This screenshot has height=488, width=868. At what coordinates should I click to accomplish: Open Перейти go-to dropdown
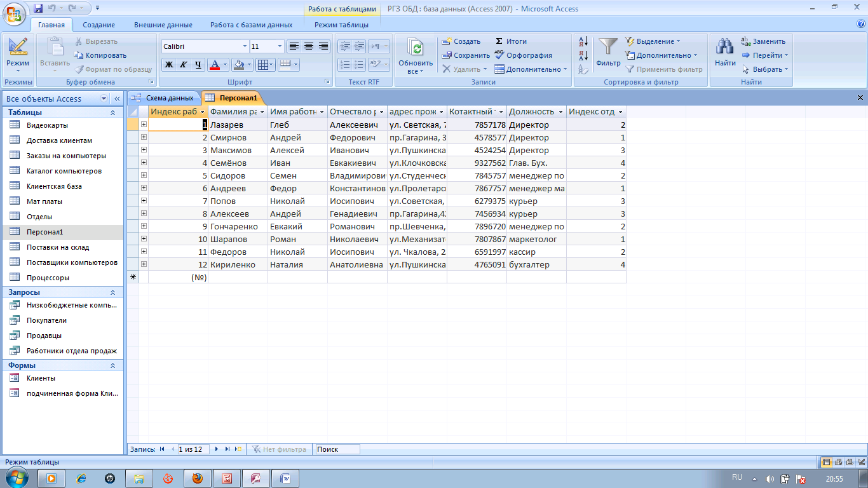765,55
